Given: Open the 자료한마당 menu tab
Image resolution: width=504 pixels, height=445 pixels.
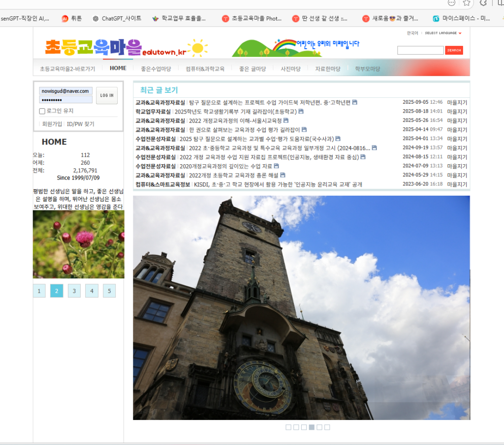Looking at the screenshot, I should [x=328, y=69].
